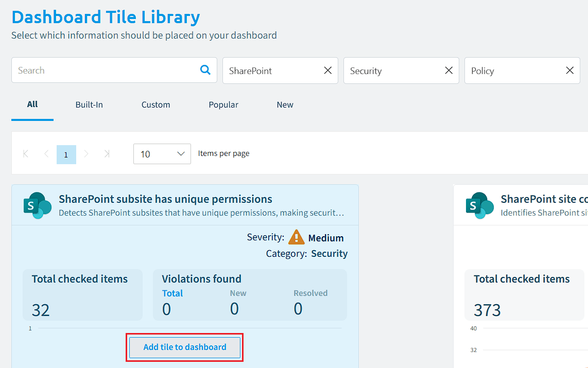
Task: Switch to the Built-In tab
Action: (x=89, y=105)
